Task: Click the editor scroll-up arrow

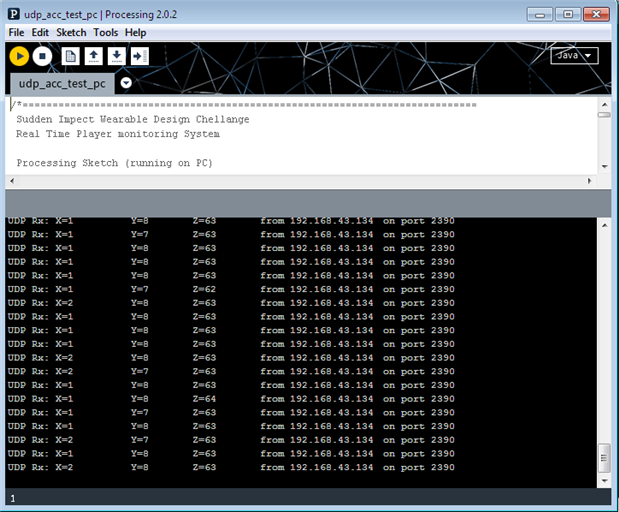Action: [604, 105]
